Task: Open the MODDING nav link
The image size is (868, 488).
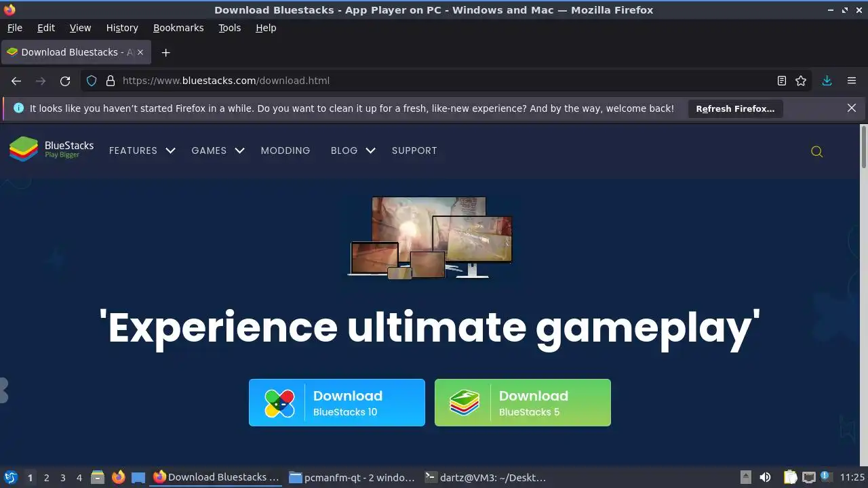Action: coord(285,150)
